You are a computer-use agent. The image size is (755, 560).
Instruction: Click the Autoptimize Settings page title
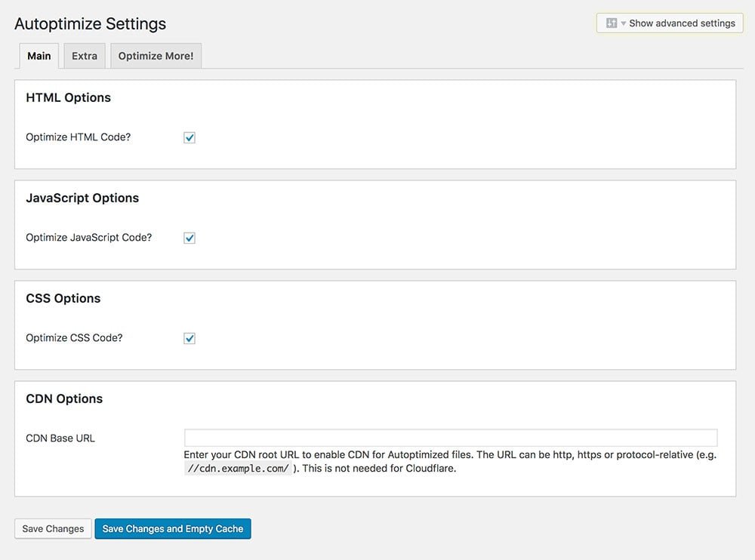[x=90, y=24]
